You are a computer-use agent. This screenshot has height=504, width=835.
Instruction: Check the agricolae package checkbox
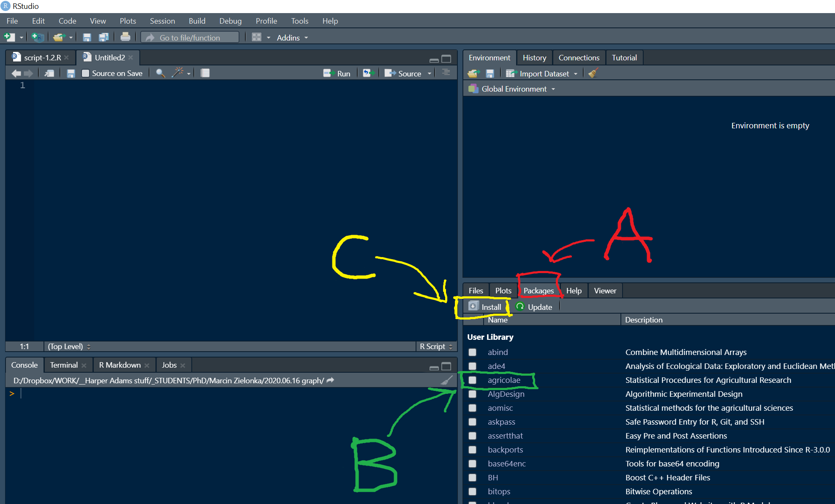pyautogui.click(x=472, y=380)
